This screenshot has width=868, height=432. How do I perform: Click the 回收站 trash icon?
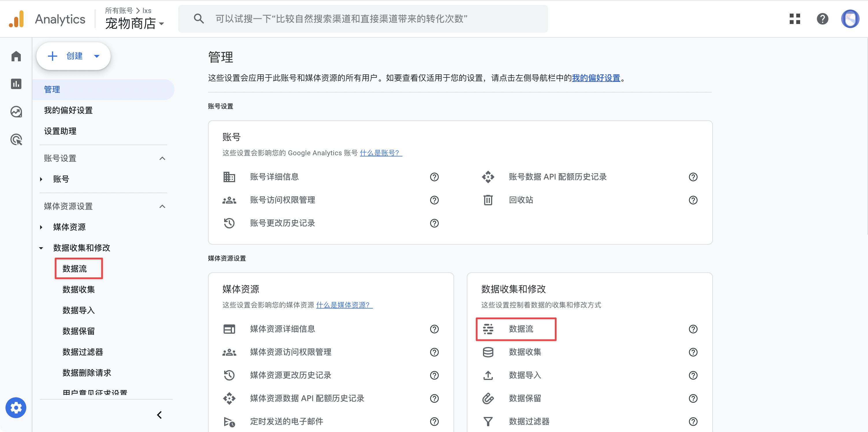point(488,200)
